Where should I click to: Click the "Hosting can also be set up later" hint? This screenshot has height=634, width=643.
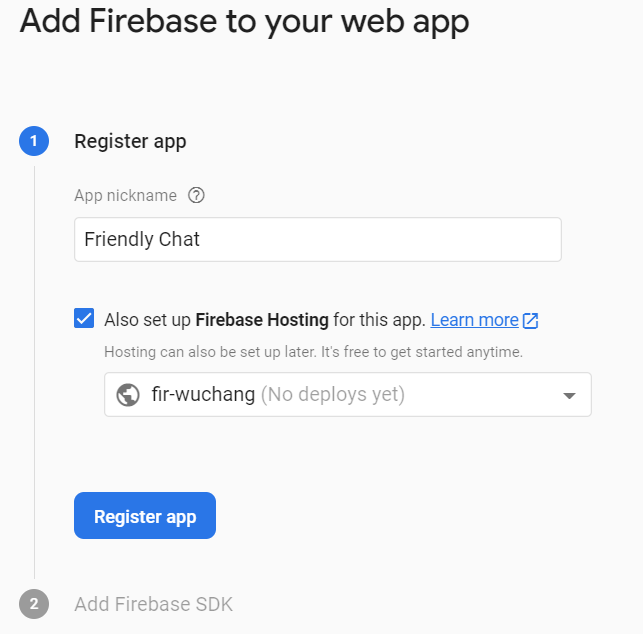[x=313, y=352]
